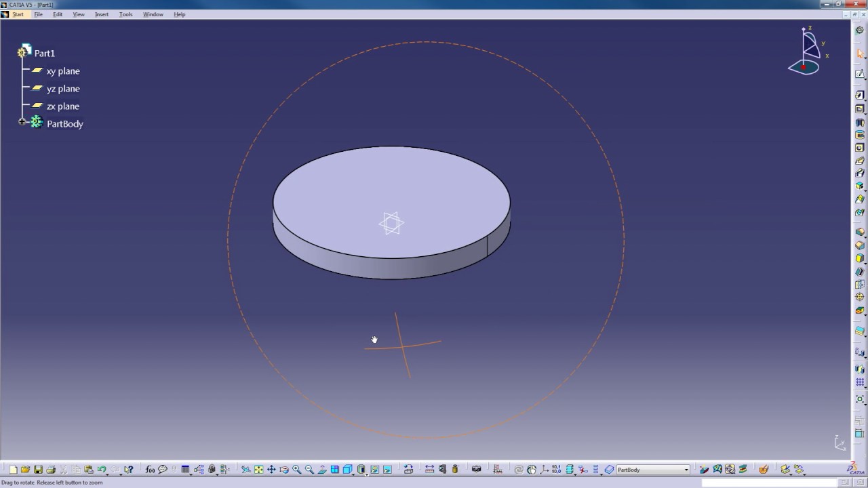Zoom out of the view
868x488 pixels.
point(309,469)
